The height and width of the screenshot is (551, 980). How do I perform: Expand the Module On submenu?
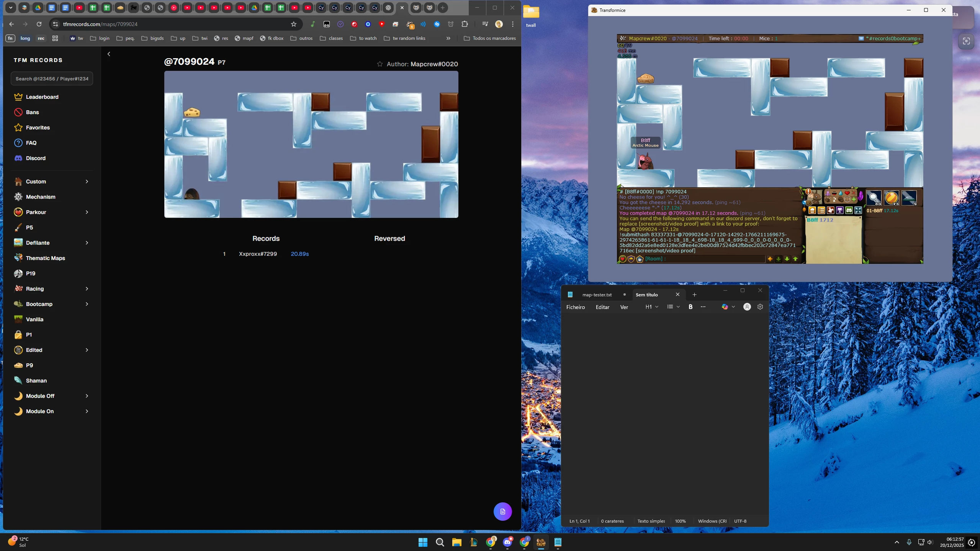(x=87, y=411)
